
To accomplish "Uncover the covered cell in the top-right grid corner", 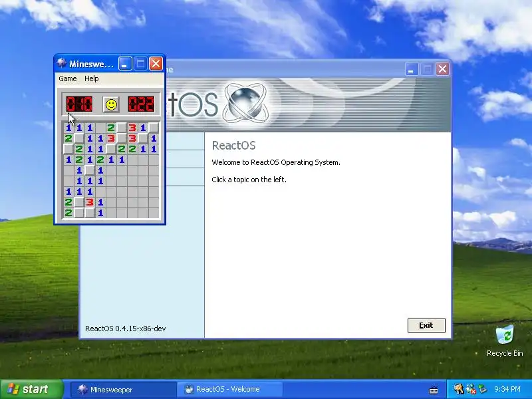I will click(x=154, y=128).
